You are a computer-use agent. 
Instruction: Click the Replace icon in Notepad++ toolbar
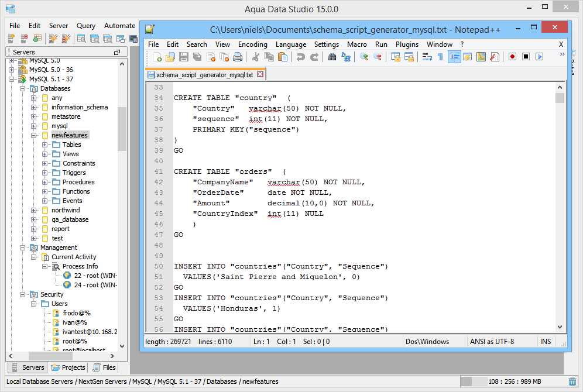click(x=346, y=57)
